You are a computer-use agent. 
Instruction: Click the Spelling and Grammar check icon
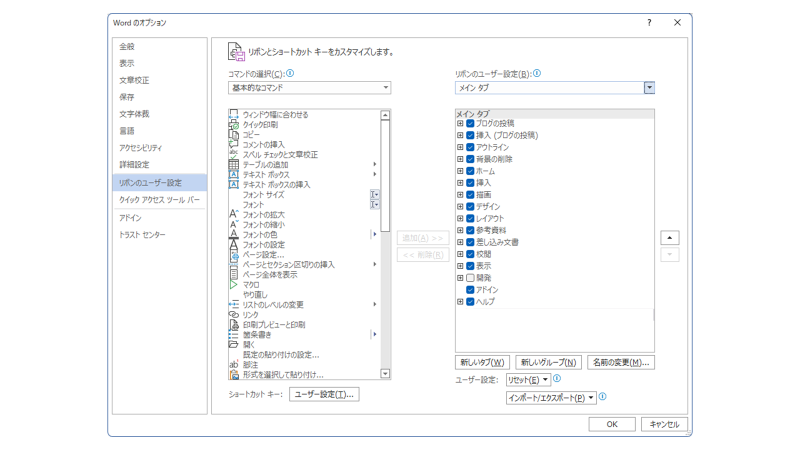pos(234,155)
